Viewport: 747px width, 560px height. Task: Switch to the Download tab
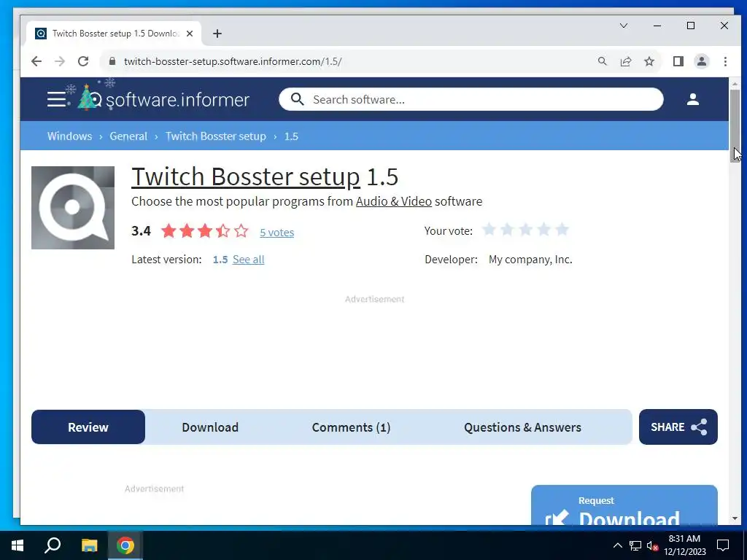[210, 427]
